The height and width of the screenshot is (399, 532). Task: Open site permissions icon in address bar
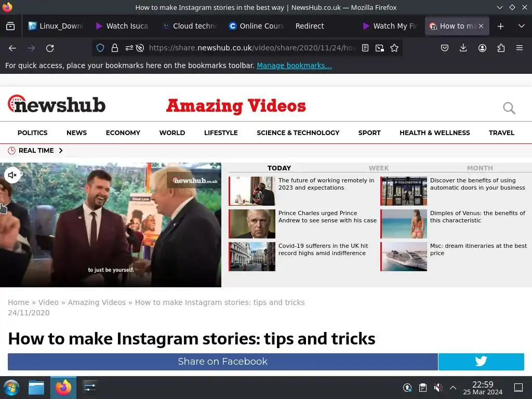point(129,48)
